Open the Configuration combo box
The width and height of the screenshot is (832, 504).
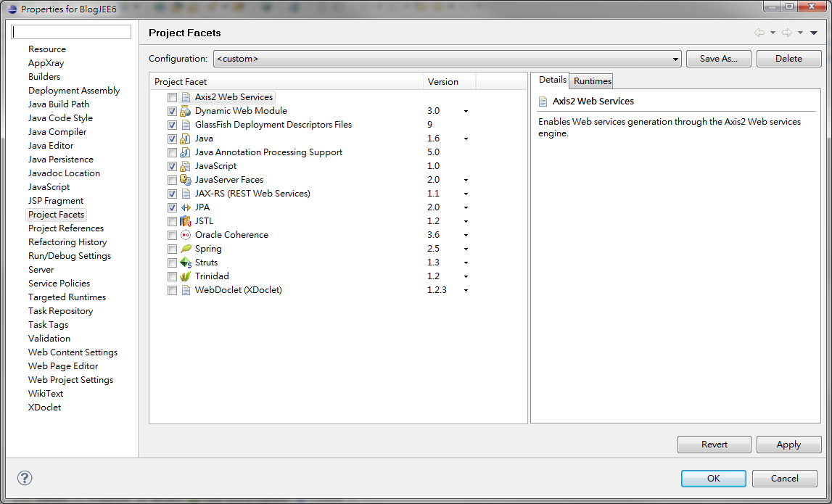[x=448, y=59]
